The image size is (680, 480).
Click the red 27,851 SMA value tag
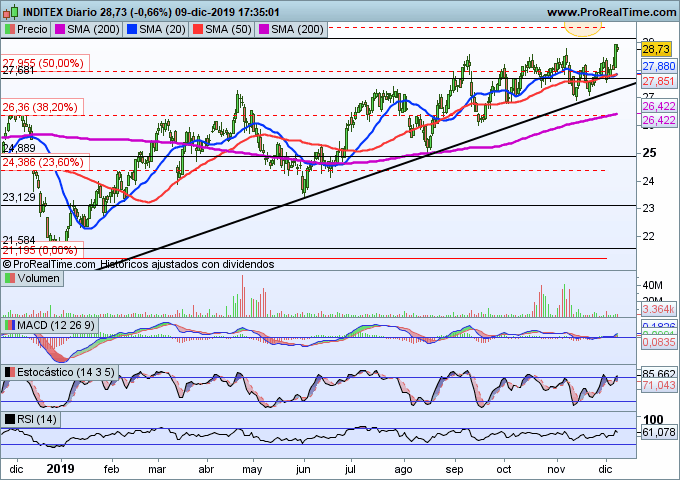(x=659, y=81)
